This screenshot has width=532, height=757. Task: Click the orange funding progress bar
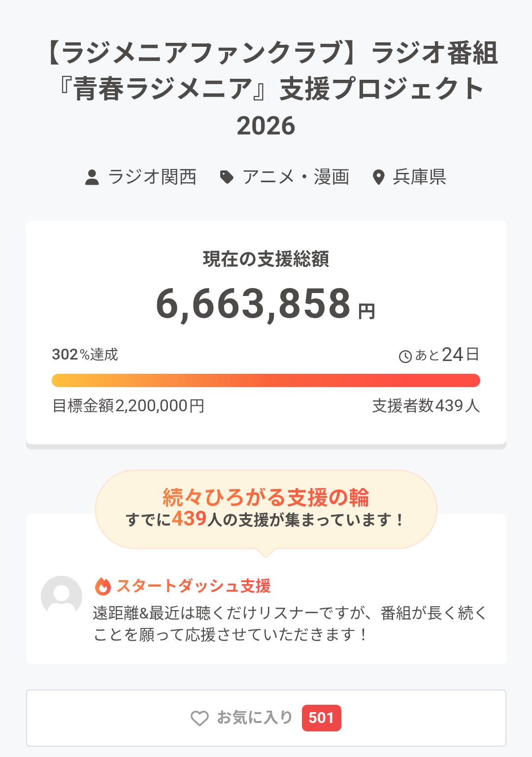pyautogui.click(x=266, y=380)
